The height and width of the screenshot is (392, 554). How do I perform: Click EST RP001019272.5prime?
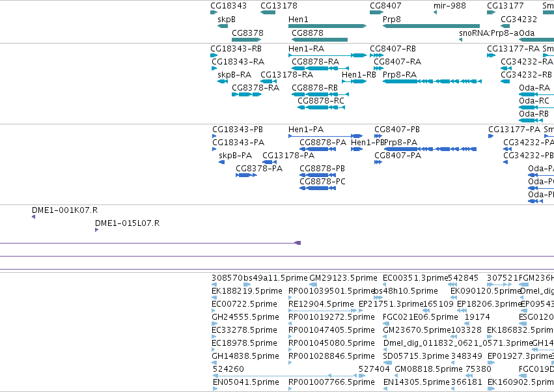coord(290,324)
